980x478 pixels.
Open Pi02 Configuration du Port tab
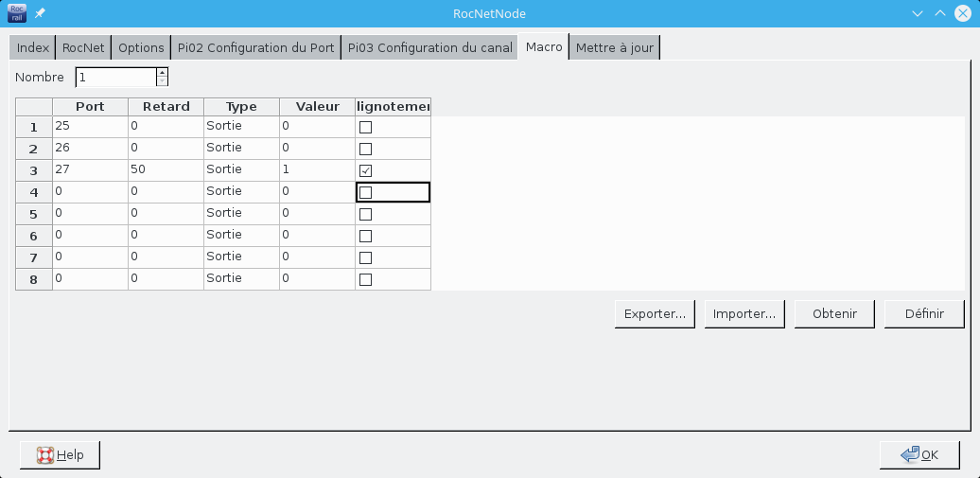coord(256,47)
